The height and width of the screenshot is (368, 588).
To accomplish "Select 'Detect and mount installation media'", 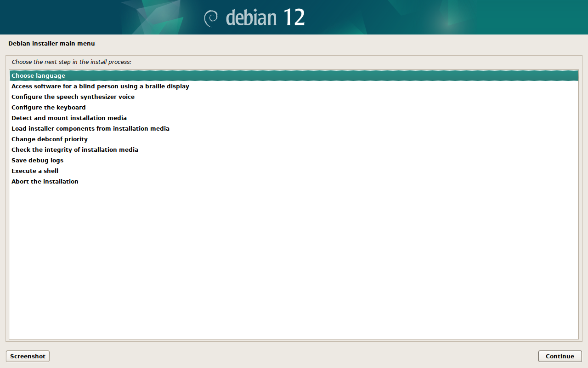I will [x=294, y=118].
